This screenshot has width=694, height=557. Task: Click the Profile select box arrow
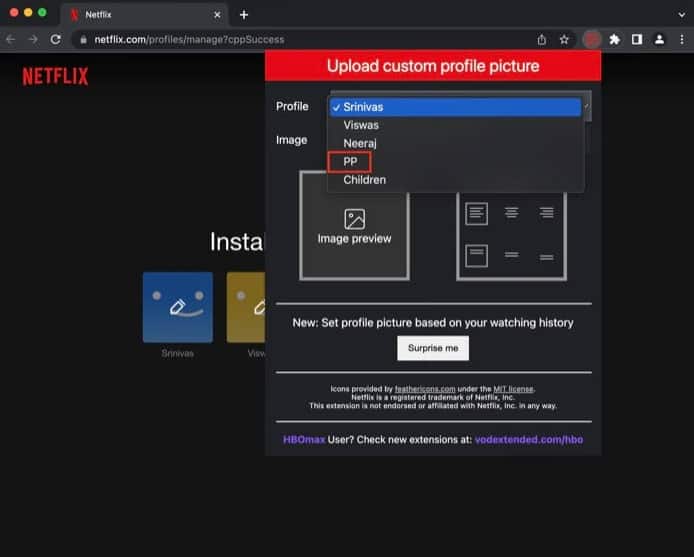coord(587,106)
